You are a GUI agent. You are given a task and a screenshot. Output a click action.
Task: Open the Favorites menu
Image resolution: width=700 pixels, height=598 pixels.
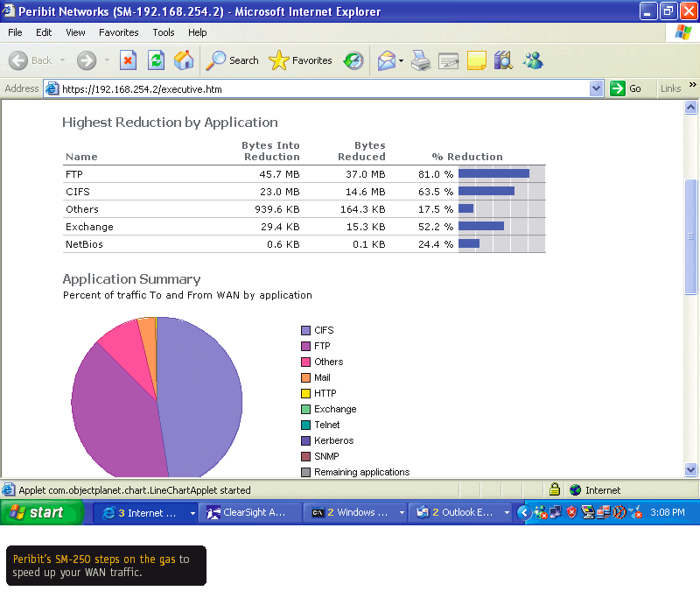click(119, 32)
